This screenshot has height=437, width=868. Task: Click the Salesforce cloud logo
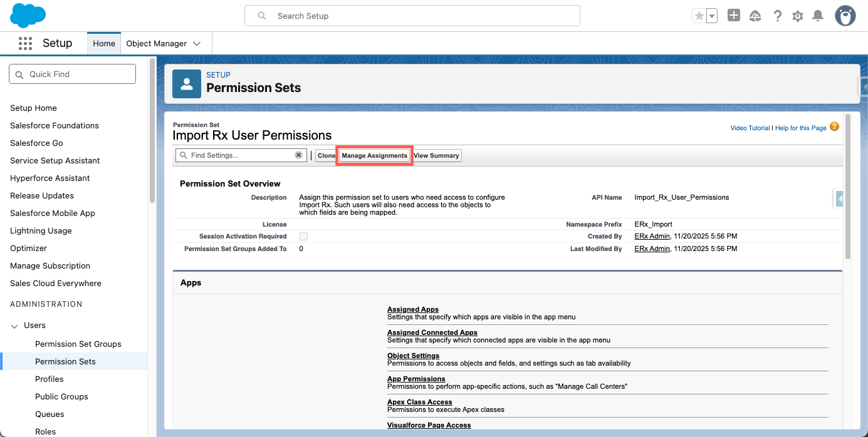pos(28,16)
